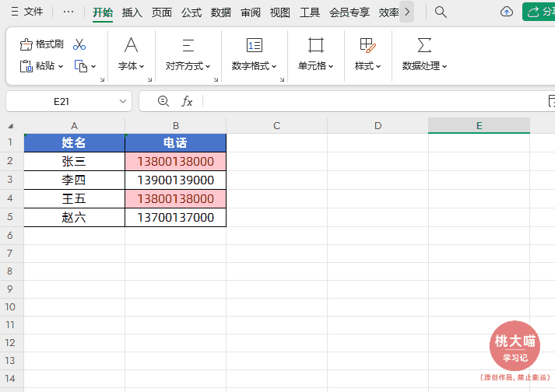Select row 1 header
The width and height of the screenshot is (555, 392).
click(10, 142)
